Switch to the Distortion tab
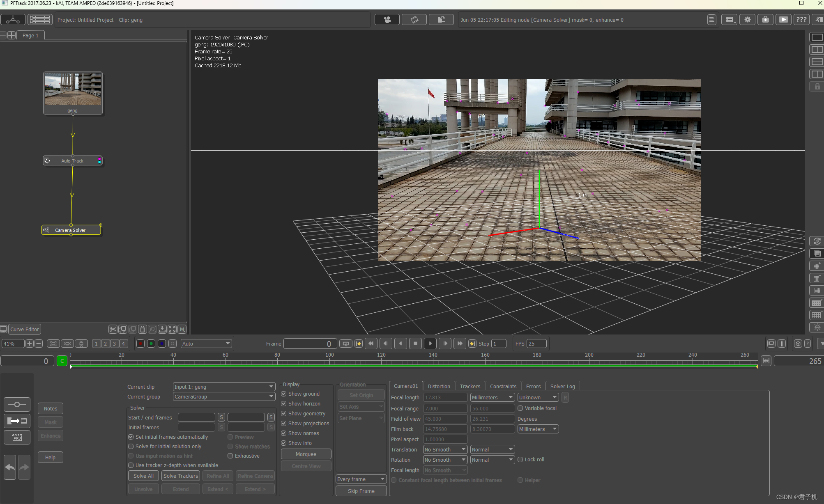824x504 pixels. pyautogui.click(x=439, y=386)
